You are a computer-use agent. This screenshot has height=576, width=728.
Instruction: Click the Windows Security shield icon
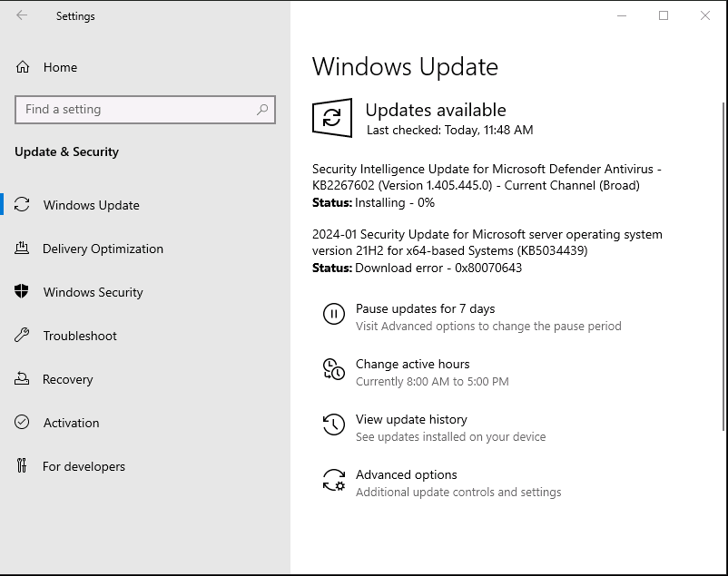pyautogui.click(x=22, y=291)
